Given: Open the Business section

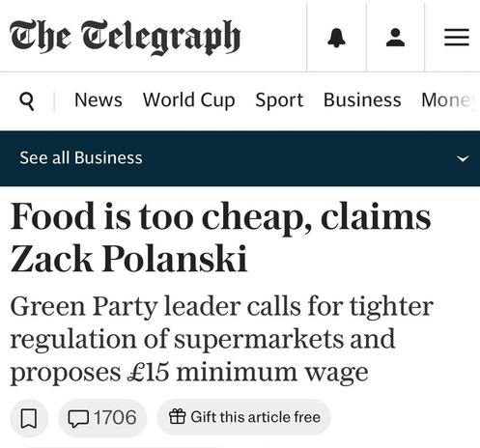Looking at the screenshot, I should click(x=362, y=99).
